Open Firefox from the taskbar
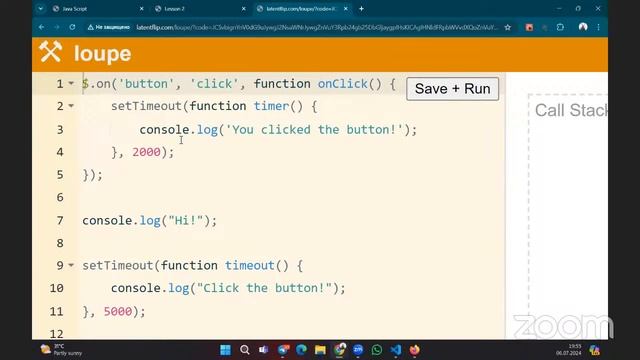The image size is (640, 360). tap(414, 350)
